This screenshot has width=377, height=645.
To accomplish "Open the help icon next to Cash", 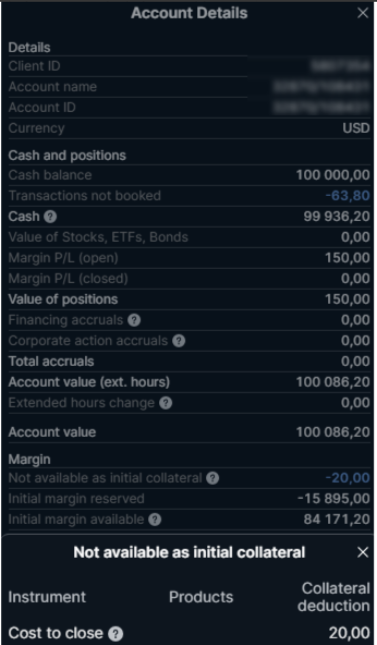I will click(50, 216).
